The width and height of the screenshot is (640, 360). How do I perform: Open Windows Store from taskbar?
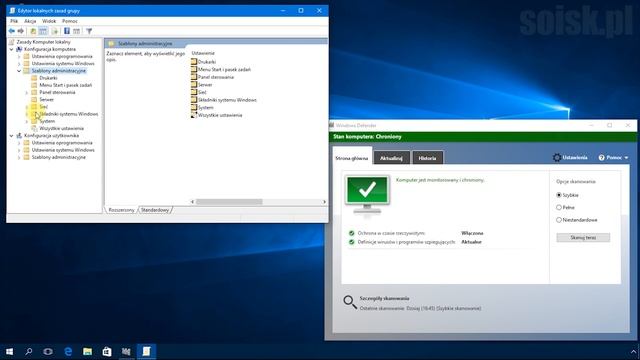click(107, 351)
